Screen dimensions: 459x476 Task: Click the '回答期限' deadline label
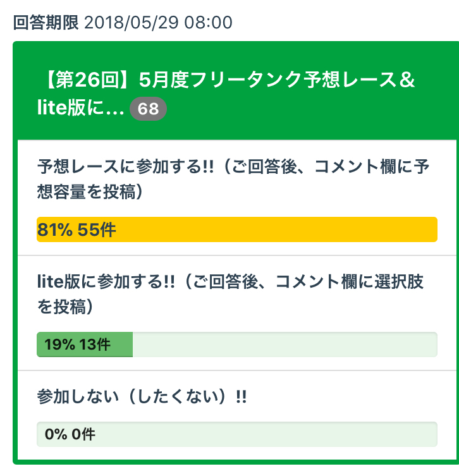click(x=46, y=23)
